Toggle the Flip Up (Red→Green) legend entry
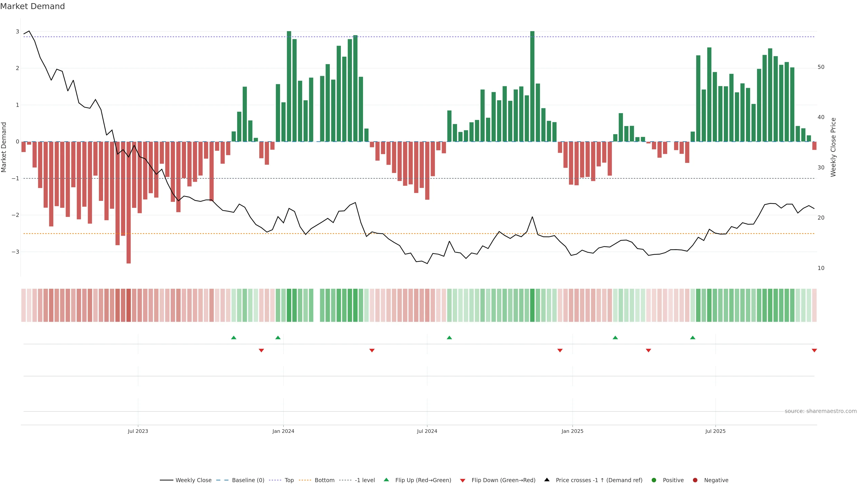 pyautogui.click(x=423, y=480)
